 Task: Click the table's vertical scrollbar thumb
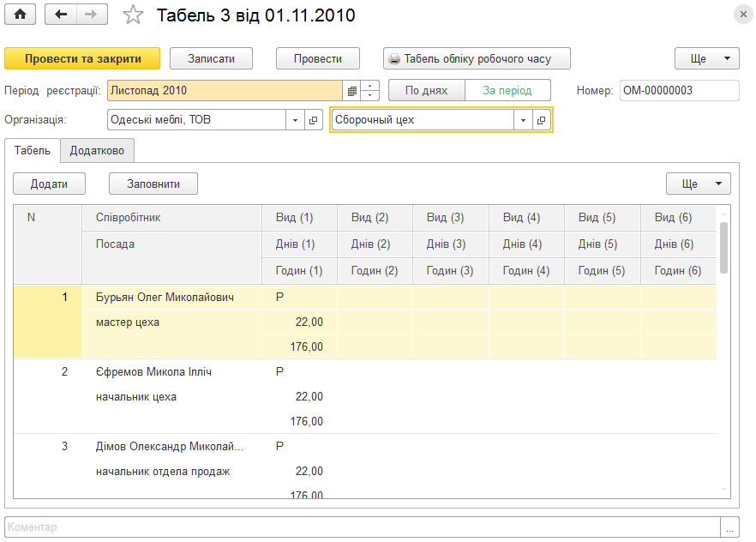point(723,248)
